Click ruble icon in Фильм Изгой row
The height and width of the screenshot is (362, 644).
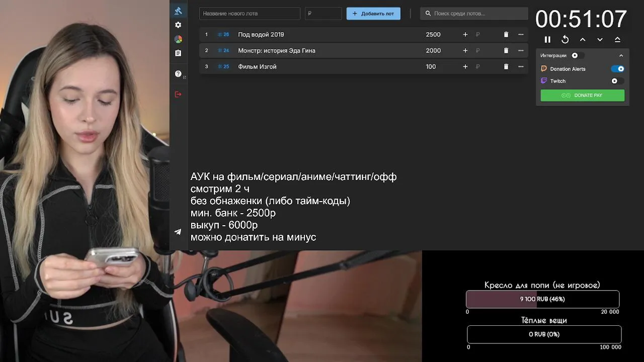coord(477,67)
